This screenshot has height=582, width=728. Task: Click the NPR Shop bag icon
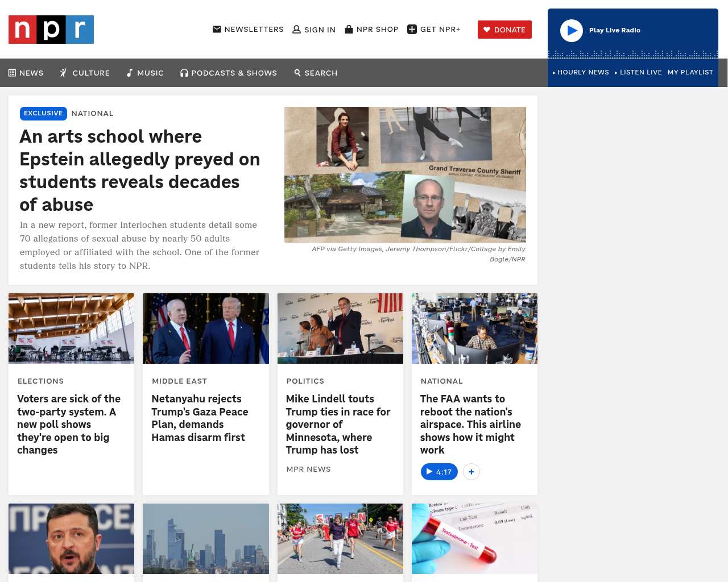(349, 29)
